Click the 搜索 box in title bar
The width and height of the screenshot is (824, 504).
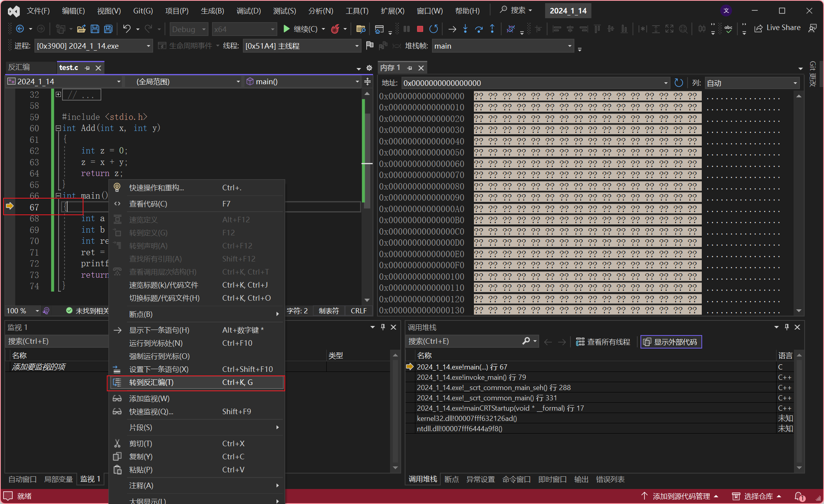coord(516,10)
